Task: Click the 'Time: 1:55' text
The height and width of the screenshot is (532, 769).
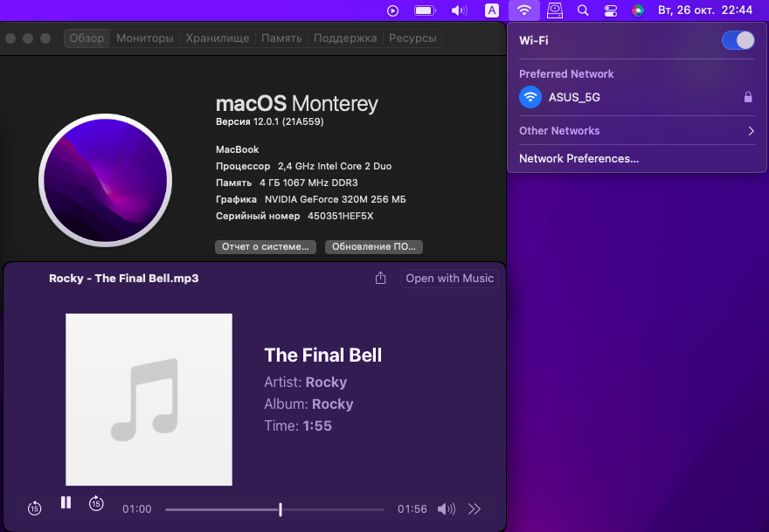Action: click(x=298, y=425)
